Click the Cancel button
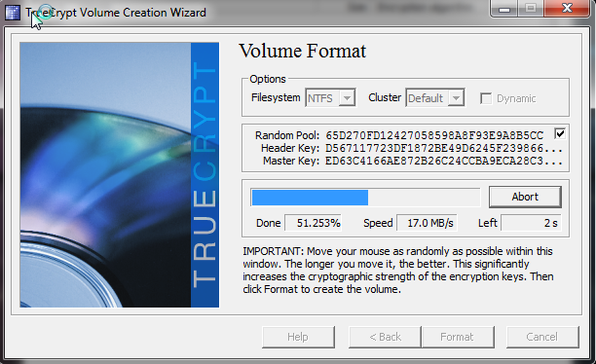Viewport: 596px width, 364px height. 542,337
